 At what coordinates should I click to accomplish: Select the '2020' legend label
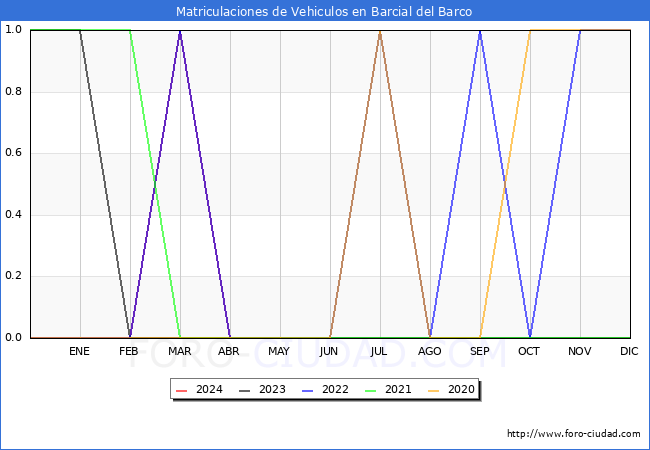pyautogui.click(x=461, y=390)
